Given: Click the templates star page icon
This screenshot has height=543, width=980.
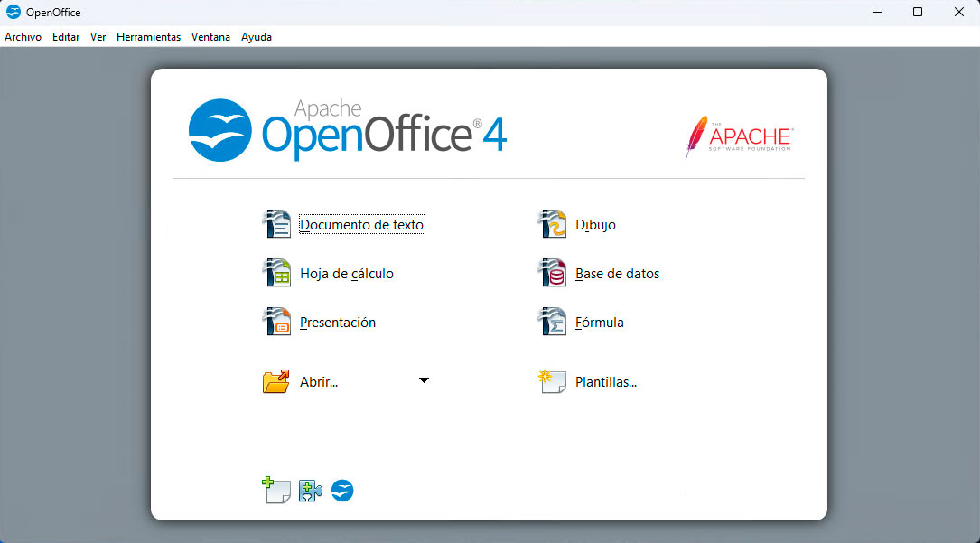Looking at the screenshot, I should (x=552, y=381).
